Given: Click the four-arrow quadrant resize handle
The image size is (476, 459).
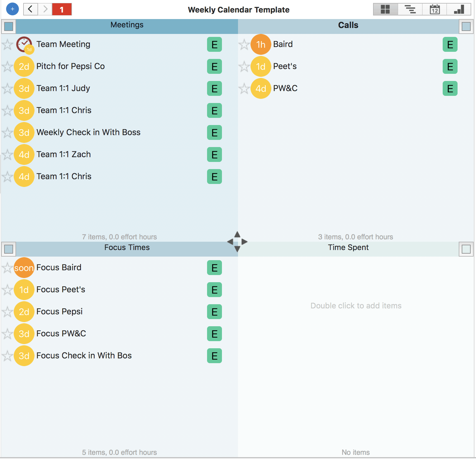Looking at the screenshot, I should pyautogui.click(x=237, y=242).
